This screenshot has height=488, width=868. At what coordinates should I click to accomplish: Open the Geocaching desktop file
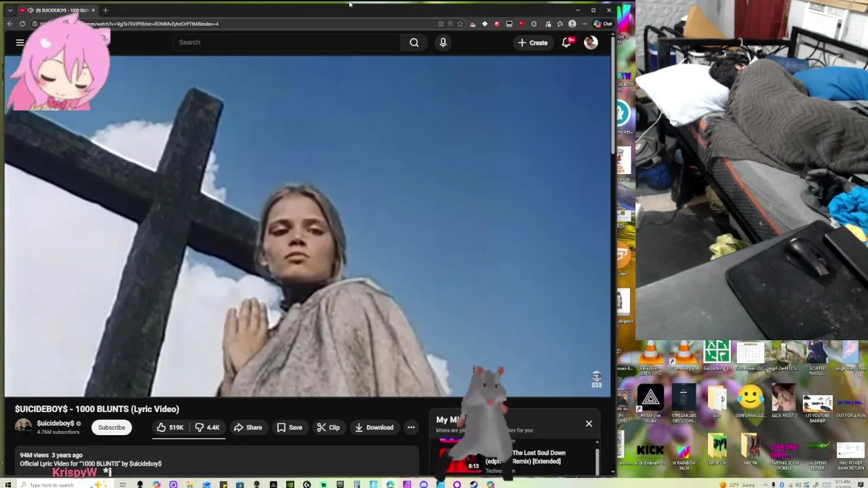point(717,356)
